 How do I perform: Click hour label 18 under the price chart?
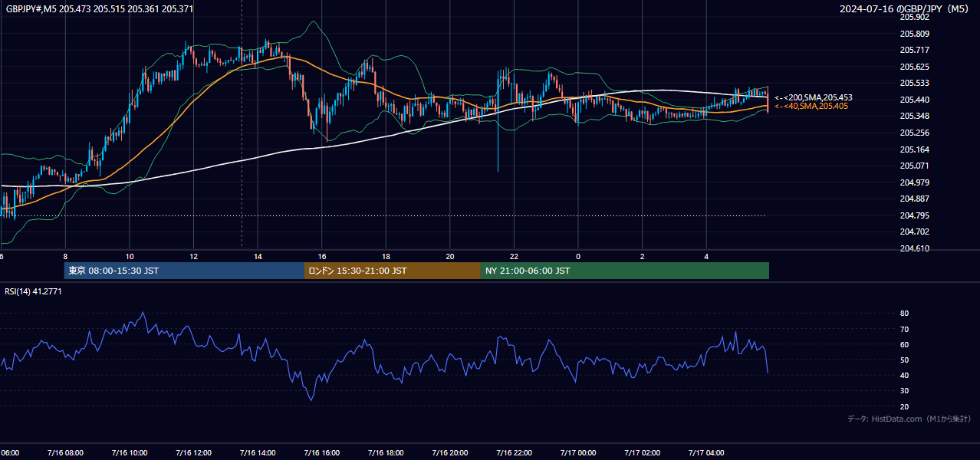click(386, 257)
